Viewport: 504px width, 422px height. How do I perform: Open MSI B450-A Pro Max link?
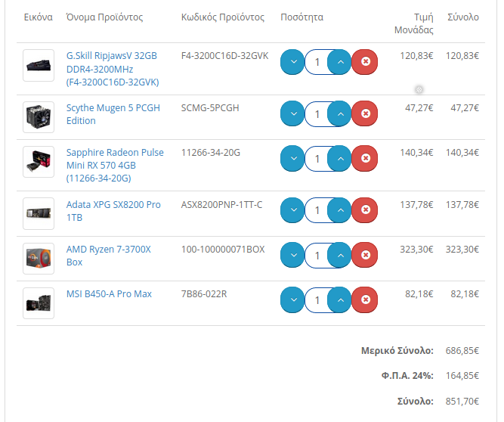(109, 294)
